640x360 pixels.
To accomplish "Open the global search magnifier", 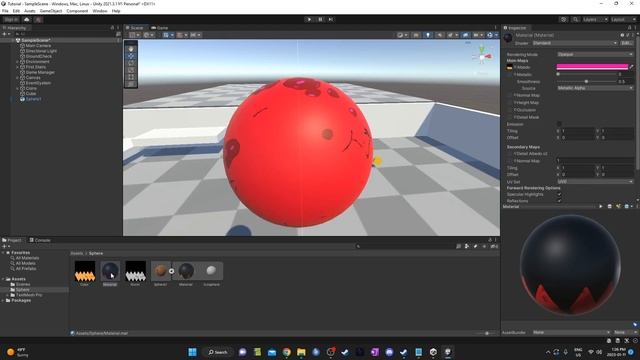I will click(575, 20).
